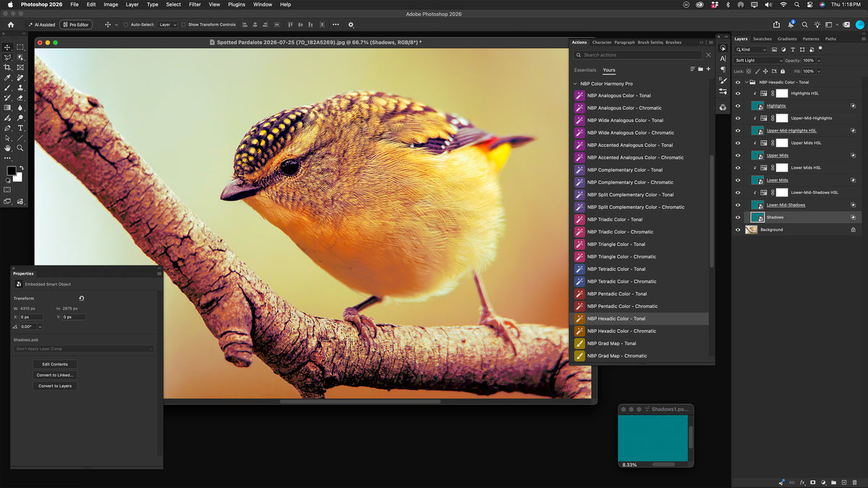868x488 pixels.
Task: Clear the search actions field
Action: [708, 55]
